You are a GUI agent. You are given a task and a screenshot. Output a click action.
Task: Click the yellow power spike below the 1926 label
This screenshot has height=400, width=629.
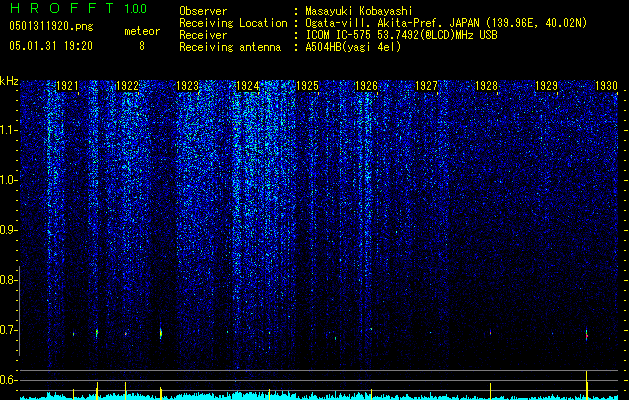click(371, 394)
